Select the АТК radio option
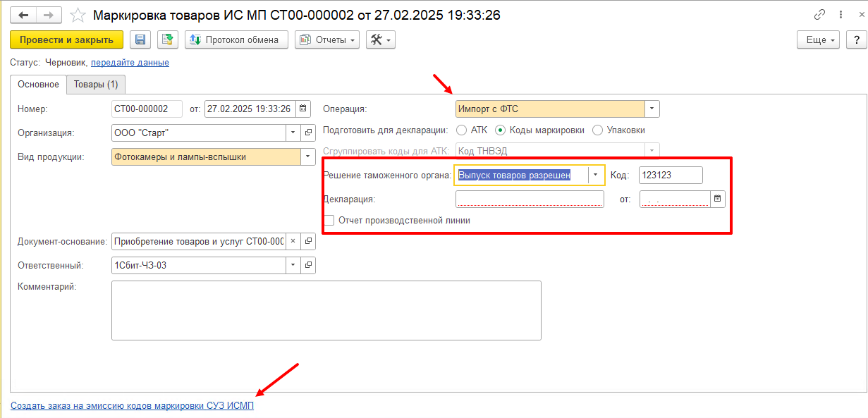The width and height of the screenshot is (868, 418). click(x=462, y=130)
